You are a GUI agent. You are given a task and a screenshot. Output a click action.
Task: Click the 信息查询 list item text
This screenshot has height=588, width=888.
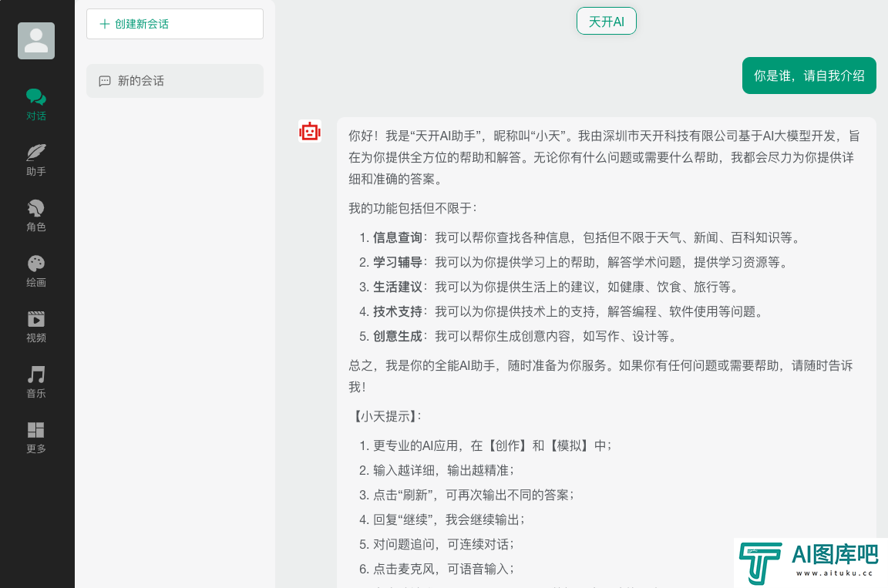click(587, 237)
